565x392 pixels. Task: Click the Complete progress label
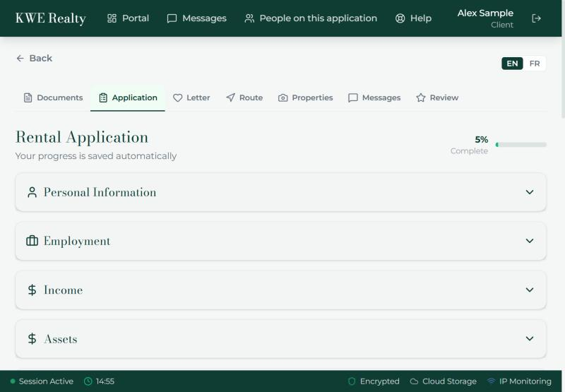point(469,151)
